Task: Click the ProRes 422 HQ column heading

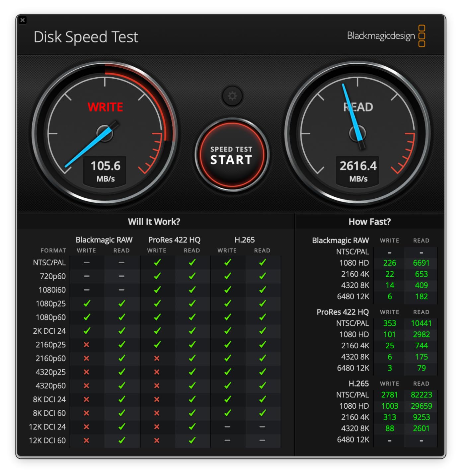Action: (175, 239)
